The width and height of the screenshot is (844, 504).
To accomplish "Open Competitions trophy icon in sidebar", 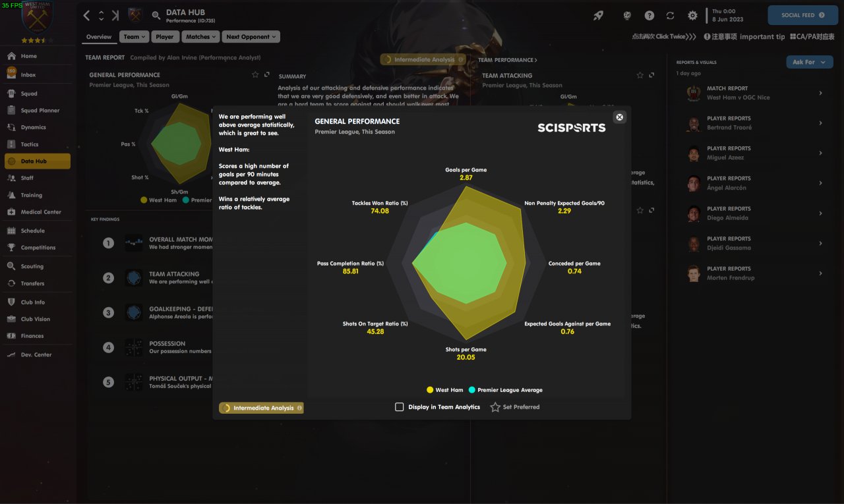I will pos(11,248).
